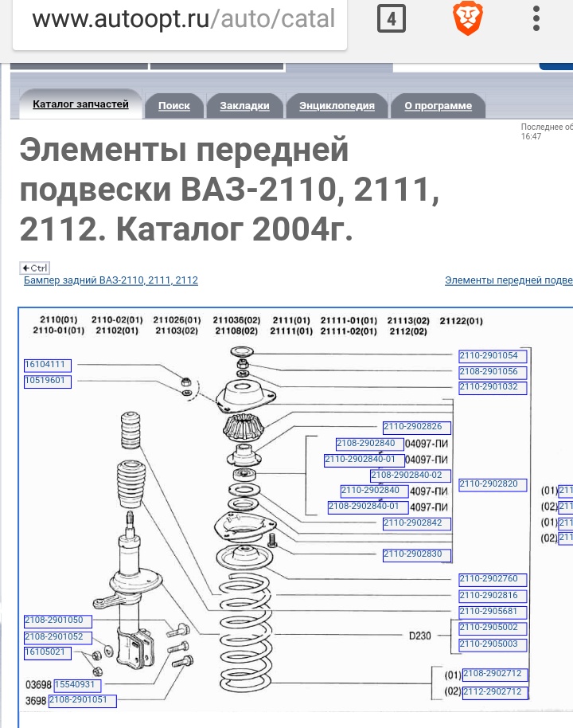
Task: Open the Бампер задний ВАЗ-2110 link
Action: (111, 280)
